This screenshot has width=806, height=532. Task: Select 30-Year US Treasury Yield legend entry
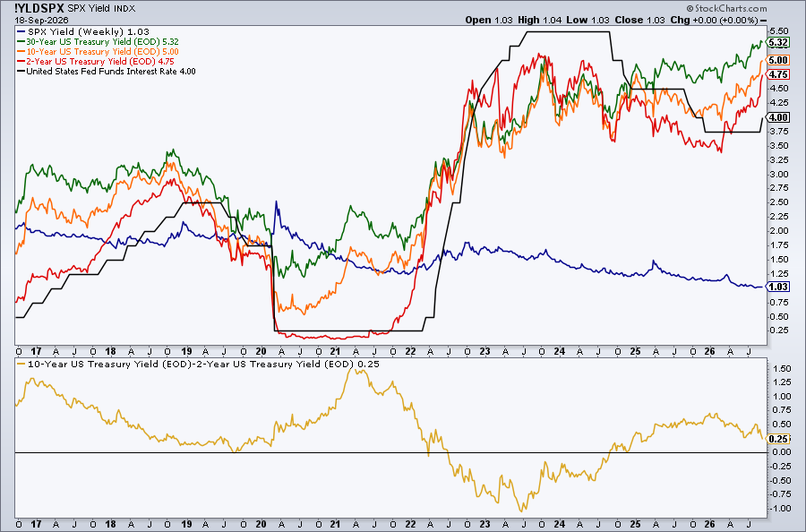[99, 41]
